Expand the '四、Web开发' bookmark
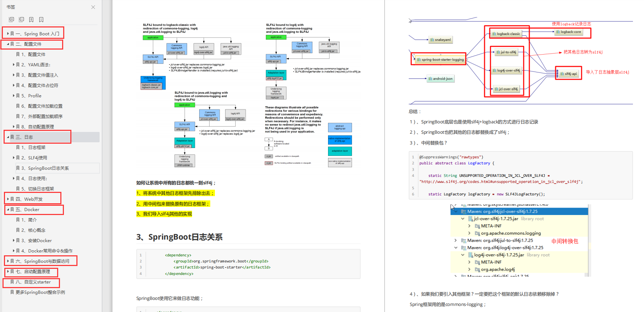644x312 pixels. pos(8,199)
